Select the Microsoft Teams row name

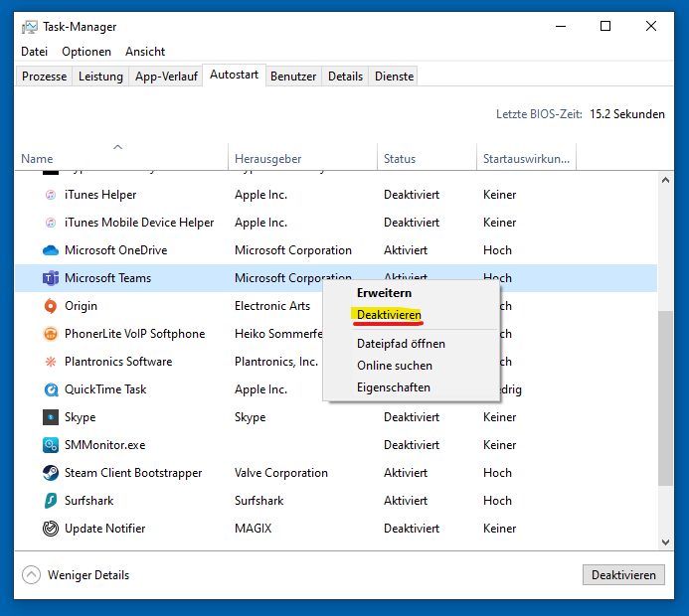(107, 278)
